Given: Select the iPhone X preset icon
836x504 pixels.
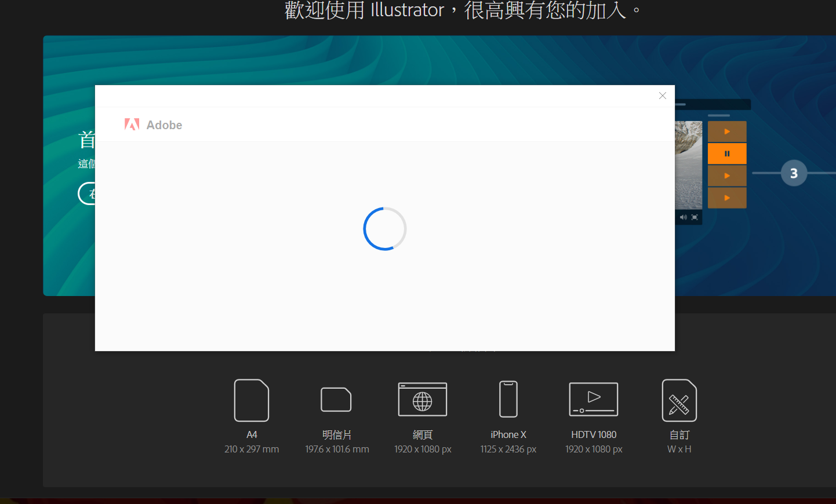Looking at the screenshot, I should 508,399.
